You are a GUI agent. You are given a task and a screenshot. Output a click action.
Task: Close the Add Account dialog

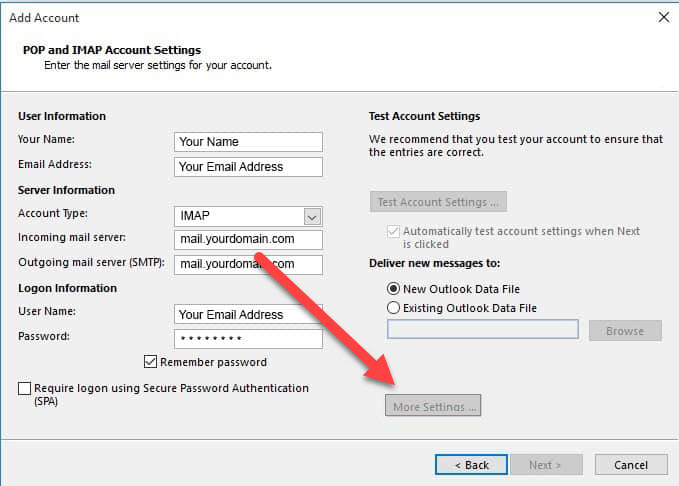tap(663, 17)
